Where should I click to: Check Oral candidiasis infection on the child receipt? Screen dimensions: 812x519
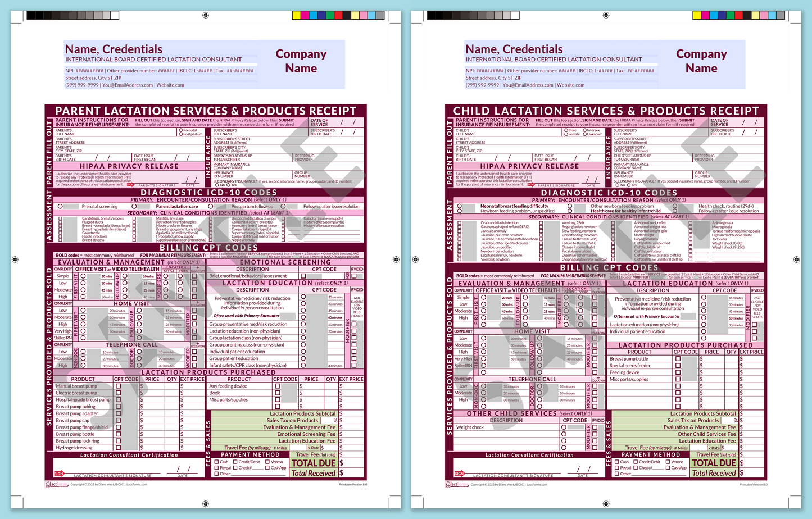pos(459,223)
